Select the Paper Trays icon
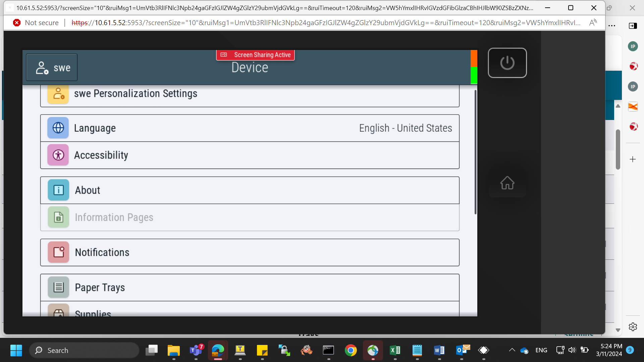644x362 pixels. tap(58, 287)
